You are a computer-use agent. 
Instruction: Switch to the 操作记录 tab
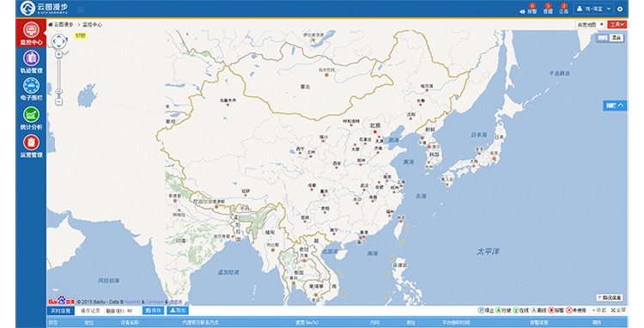pos(90,311)
